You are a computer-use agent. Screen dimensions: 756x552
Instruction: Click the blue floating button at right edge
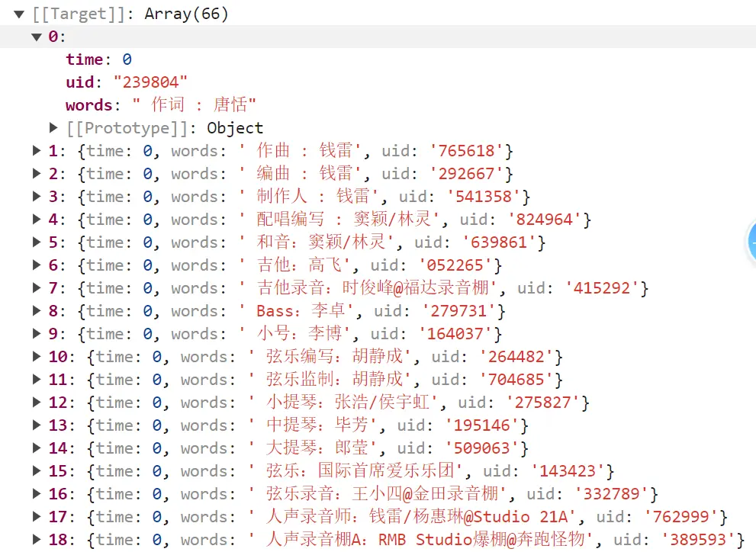tap(752, 242)
